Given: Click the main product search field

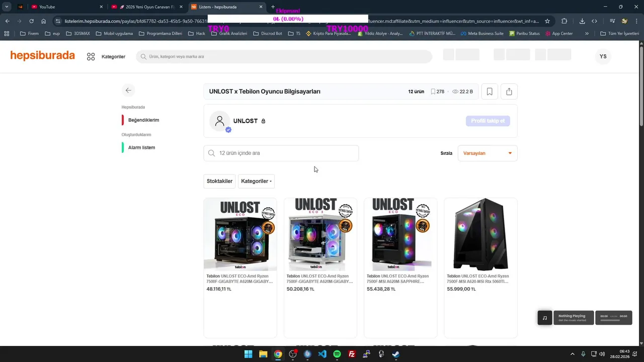Looking at the screenshot, I should [x=284, y=57].
